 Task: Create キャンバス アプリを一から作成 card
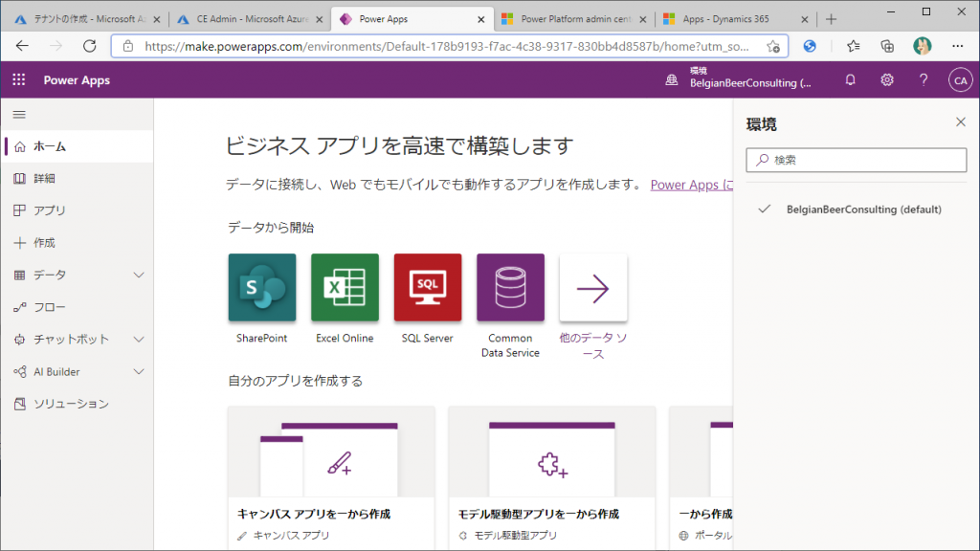[331, 478]
